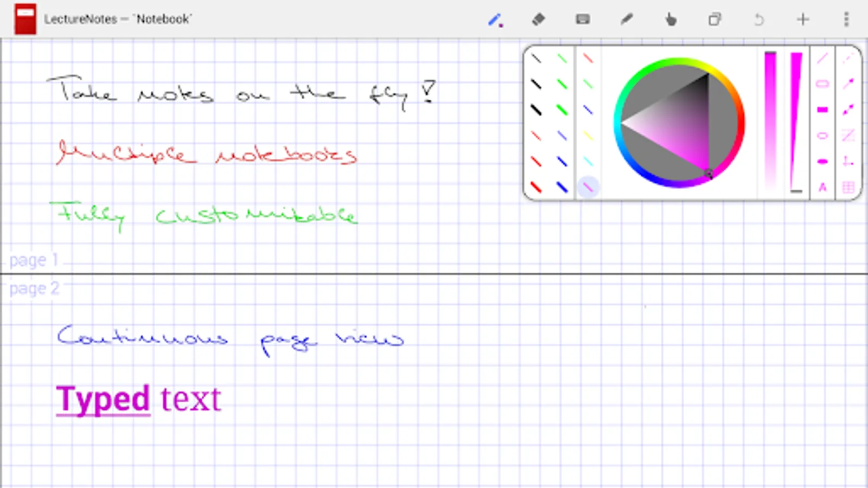Select the eraser tool
This screenshot has height=488, width=868.
tap(538, 20)
